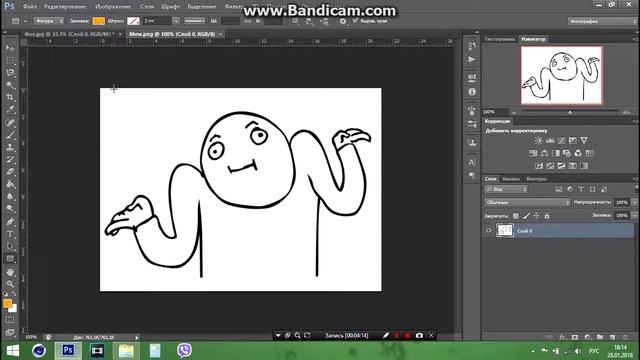
Task: Switch to the 'Фон.jpg' document tab
Action: pyautogui.click(x=69, y=34)
